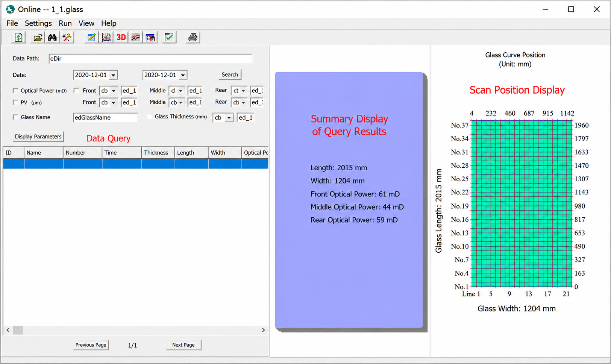The width and height of the screenshot is (611, 364).
Task: Click Glass Thickness ed_1 field
Action: (x=245, y=117)
